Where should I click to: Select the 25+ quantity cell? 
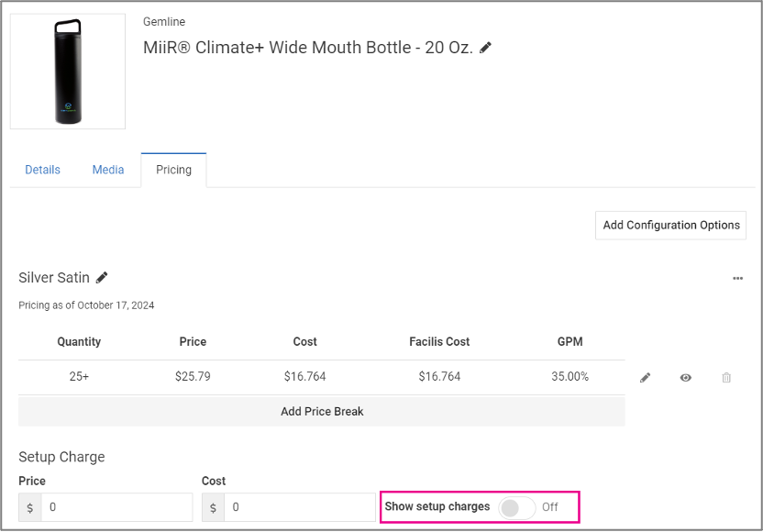click(79, 376)
